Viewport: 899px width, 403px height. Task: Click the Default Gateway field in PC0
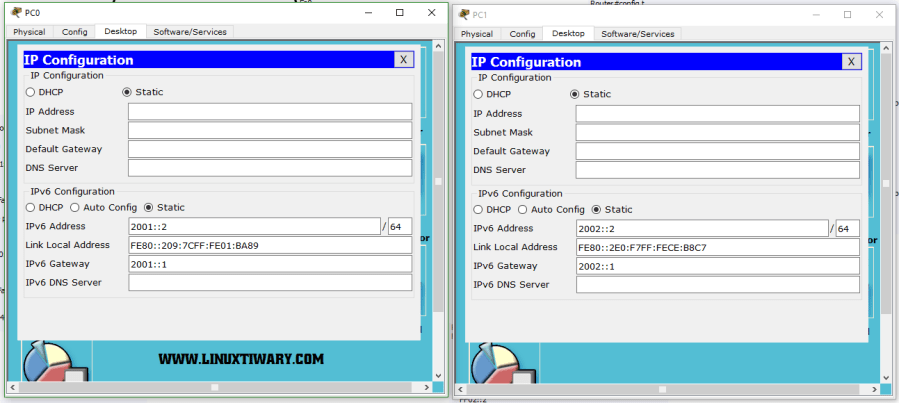pyautogui.click(x=270, y=149)
